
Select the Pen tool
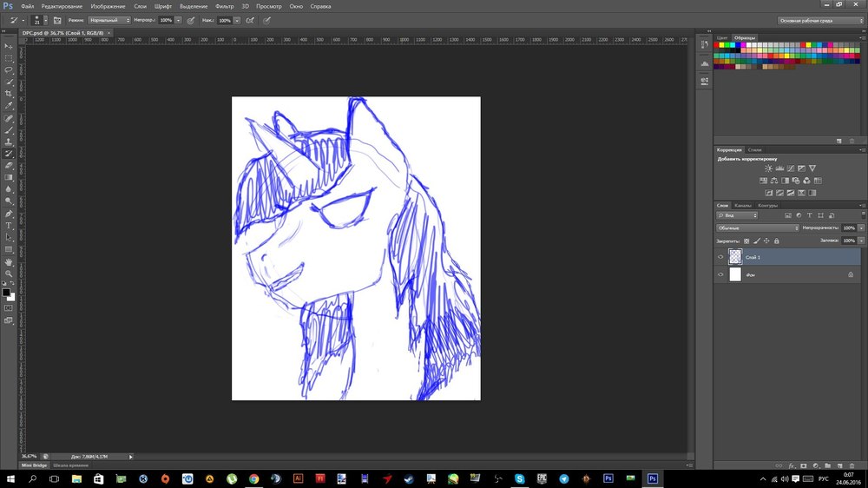[x=9, y=214]
